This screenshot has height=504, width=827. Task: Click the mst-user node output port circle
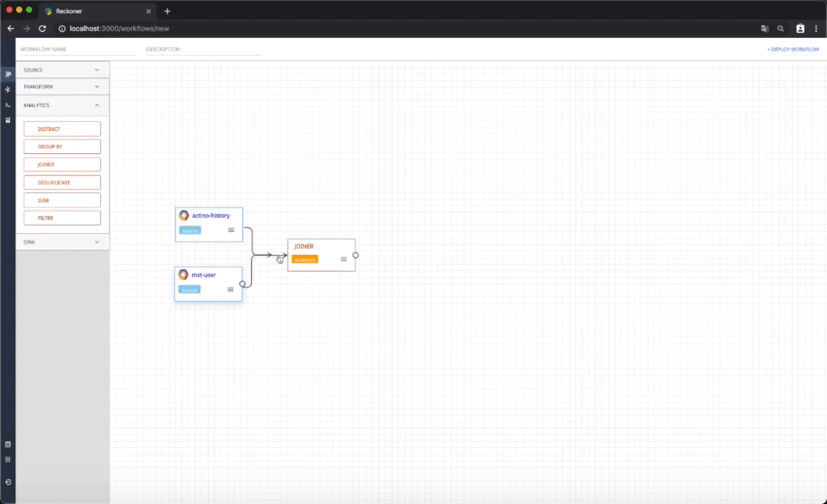[x=242, y=284]
